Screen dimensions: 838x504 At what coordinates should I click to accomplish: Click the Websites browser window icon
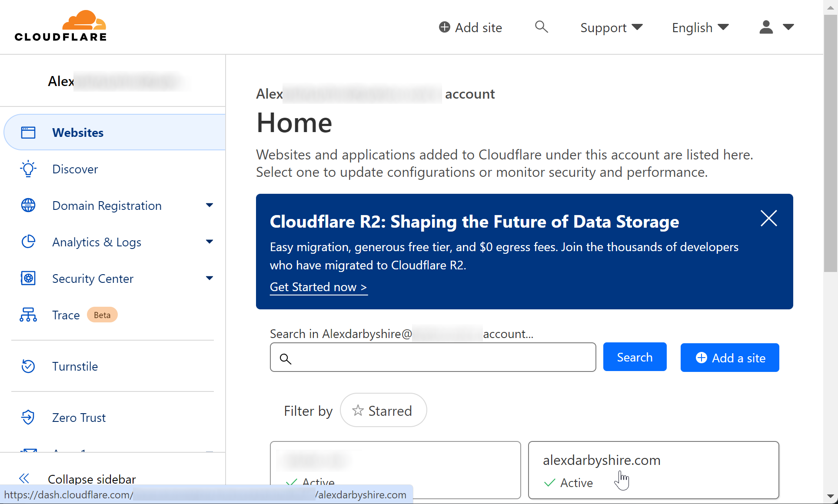28,133
